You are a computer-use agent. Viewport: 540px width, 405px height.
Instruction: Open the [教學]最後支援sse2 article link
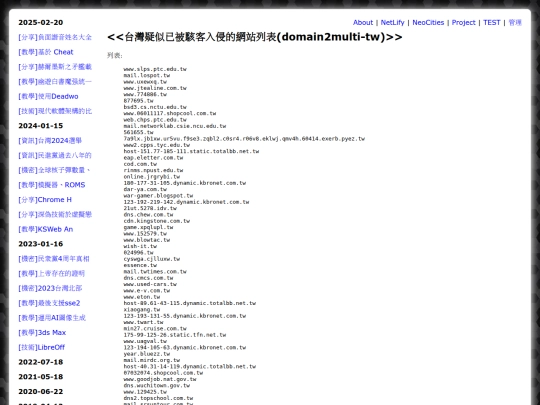click(x=49, y=303)
